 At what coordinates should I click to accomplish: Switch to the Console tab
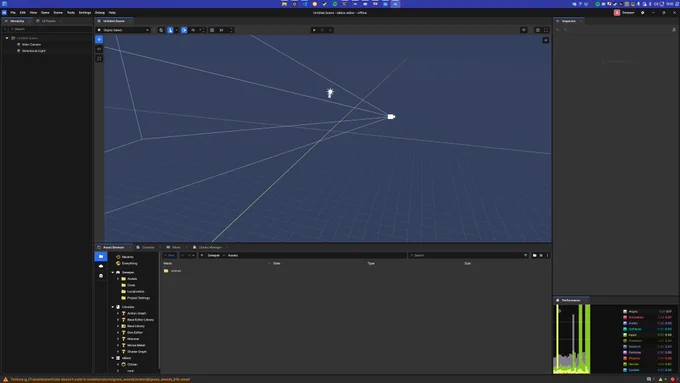click(x=148, y=247)
